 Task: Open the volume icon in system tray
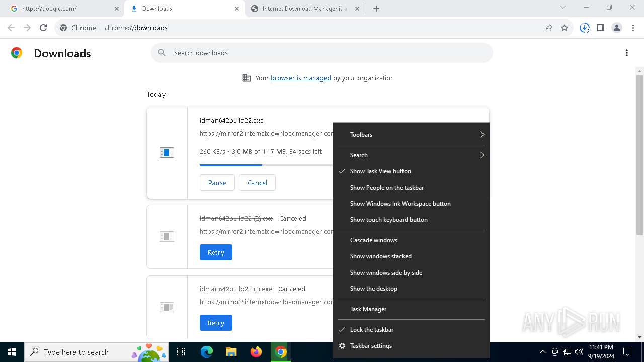[579, 352]
